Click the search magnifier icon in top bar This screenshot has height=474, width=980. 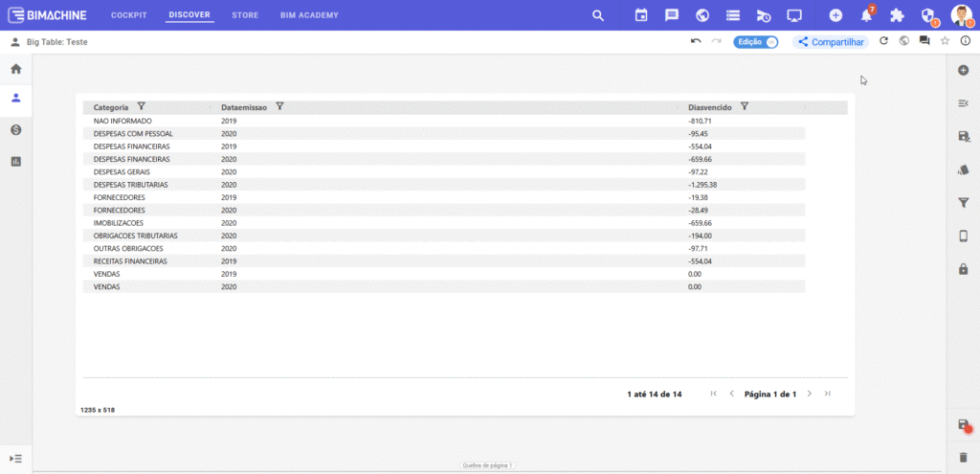[x=598, y=15]
